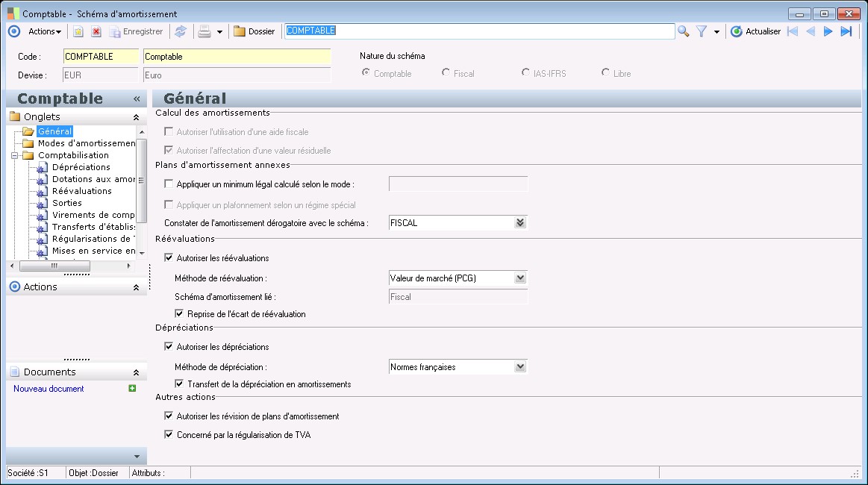Collapse the Actions panel section
This screenshot has width=868, height=485.
point(136,287)
